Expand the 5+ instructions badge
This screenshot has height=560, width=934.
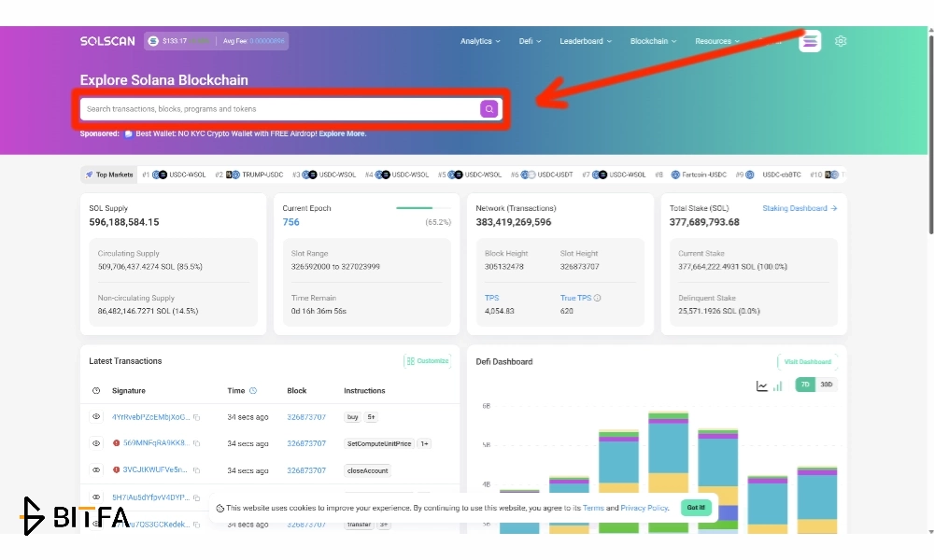[x=371, y=417]
